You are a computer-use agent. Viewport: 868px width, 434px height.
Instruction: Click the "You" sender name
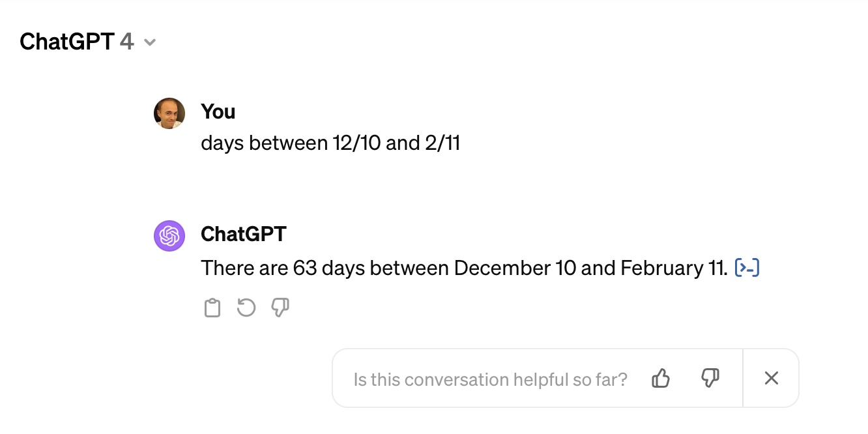[218, 112]
